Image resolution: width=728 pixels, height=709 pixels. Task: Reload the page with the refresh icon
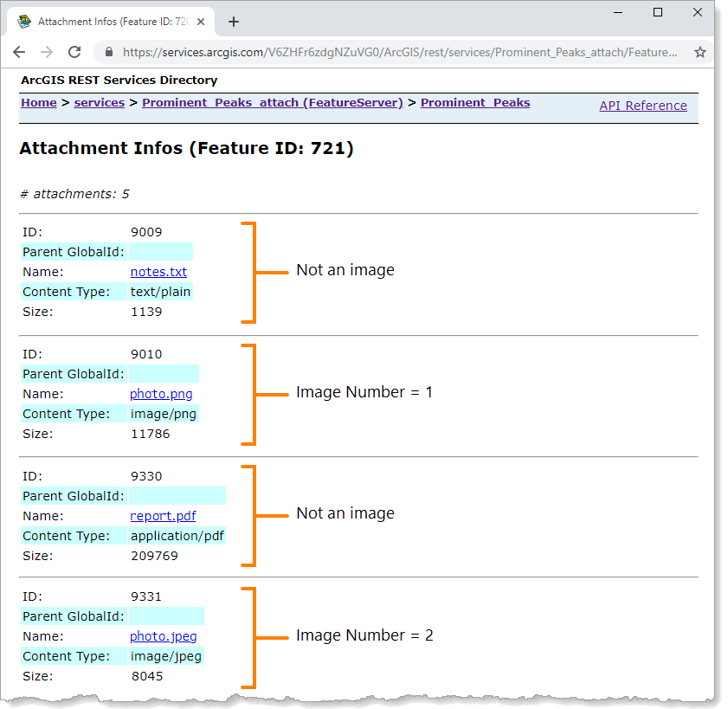(74, 52)
